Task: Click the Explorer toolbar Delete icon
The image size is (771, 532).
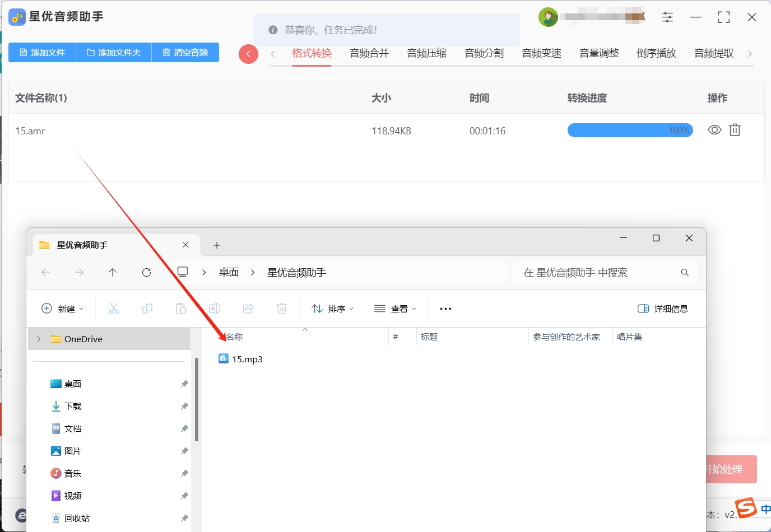Action: pos(282,309)
